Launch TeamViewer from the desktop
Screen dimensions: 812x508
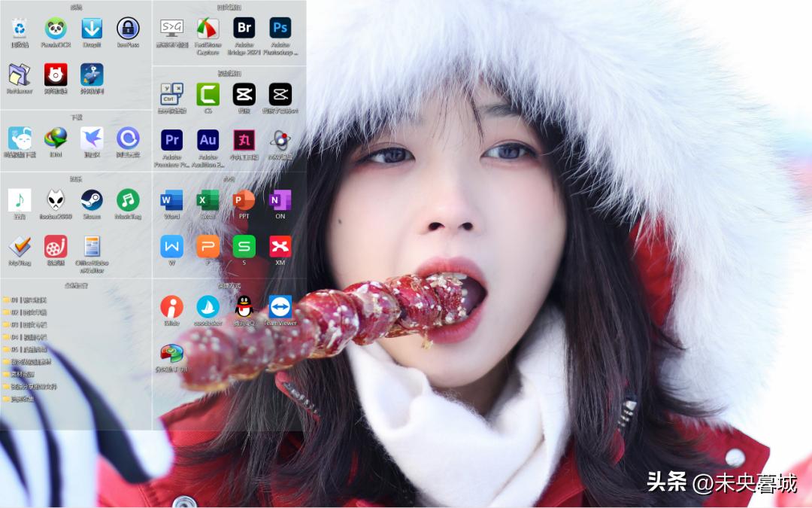point(280,307)
